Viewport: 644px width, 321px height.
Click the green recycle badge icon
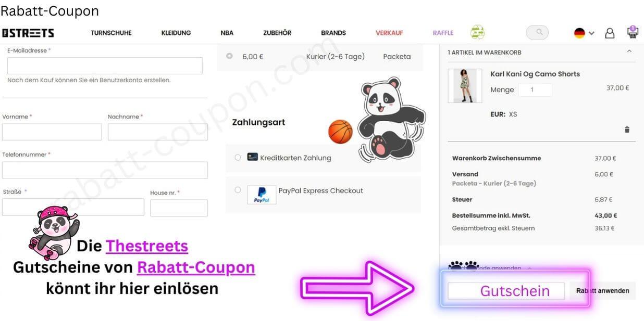tap(477, 32)
